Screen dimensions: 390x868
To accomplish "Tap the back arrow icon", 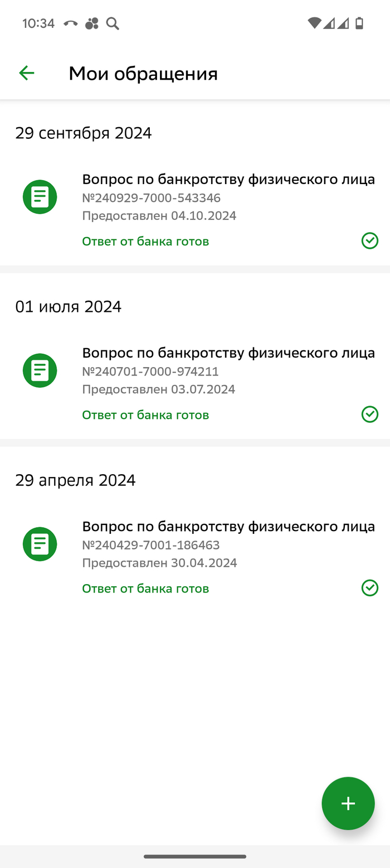I will coord(27,73).
